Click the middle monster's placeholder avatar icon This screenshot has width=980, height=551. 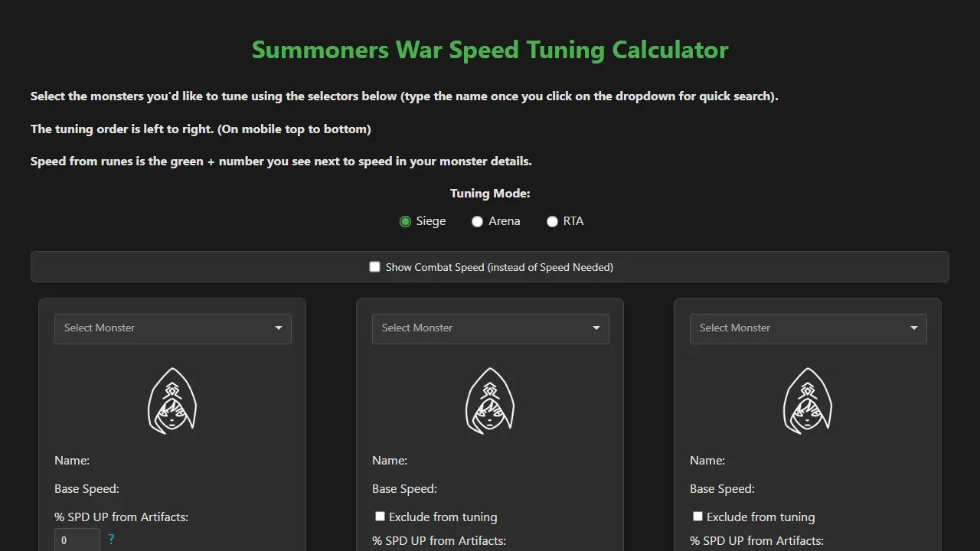click(490, 399)
